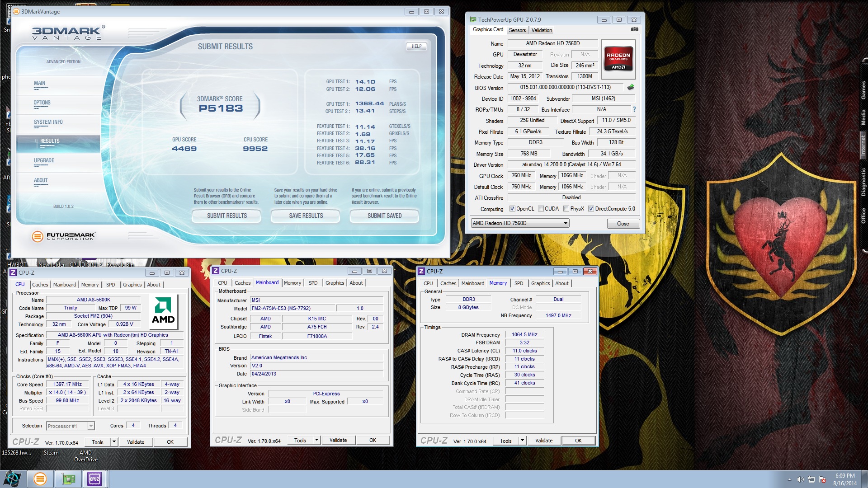Viewport: 868px width, 488px height.
Task: Click the Windows Start orb
Action: pos(12,479)
